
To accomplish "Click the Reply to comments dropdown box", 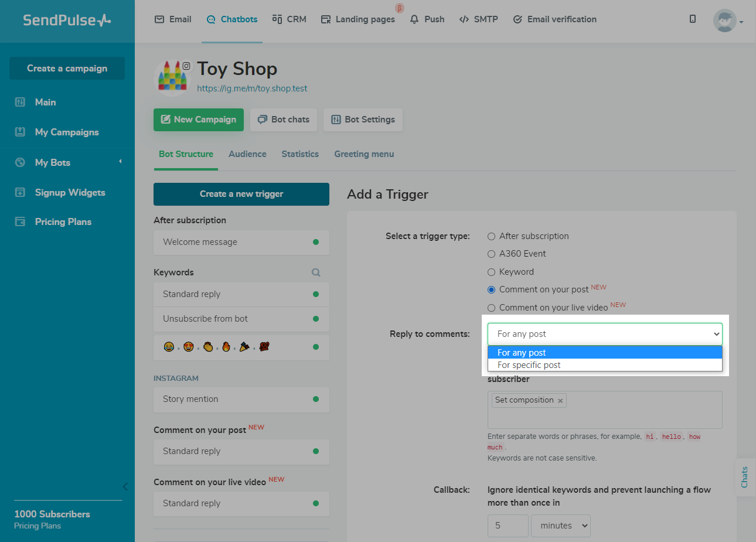I will click(x=605, y=334).
